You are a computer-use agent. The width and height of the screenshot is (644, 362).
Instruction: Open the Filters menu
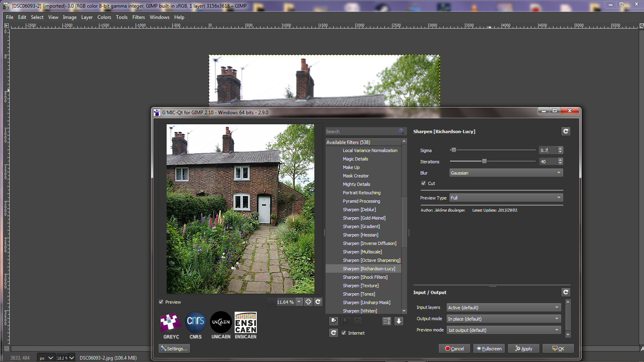(x=138, y=17)
